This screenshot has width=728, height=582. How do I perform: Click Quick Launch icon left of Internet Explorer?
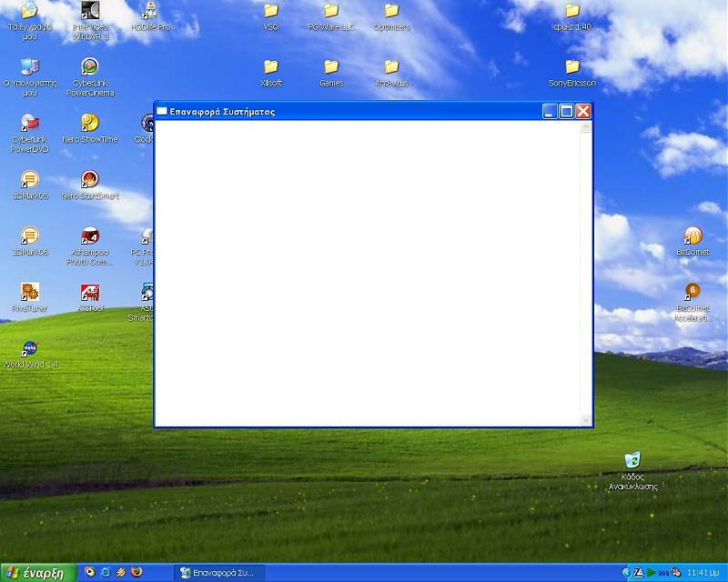(89, 572)
